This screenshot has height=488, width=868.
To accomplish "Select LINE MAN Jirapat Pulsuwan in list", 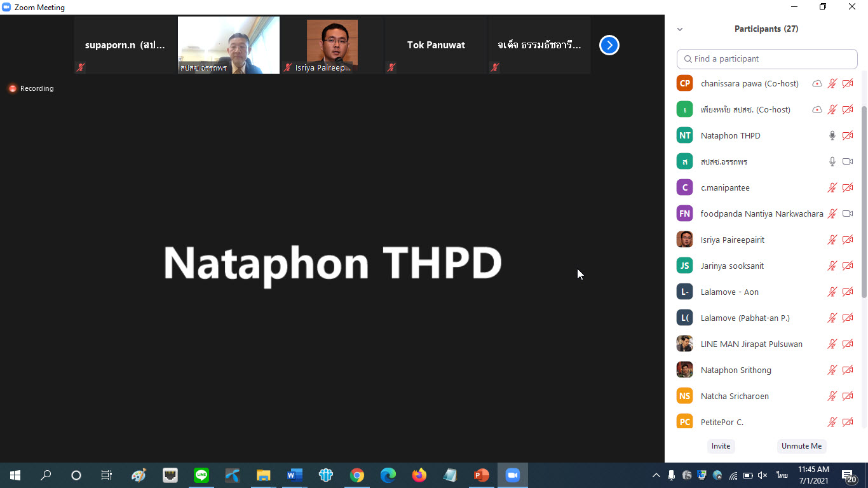I will [x=751, y=344].
